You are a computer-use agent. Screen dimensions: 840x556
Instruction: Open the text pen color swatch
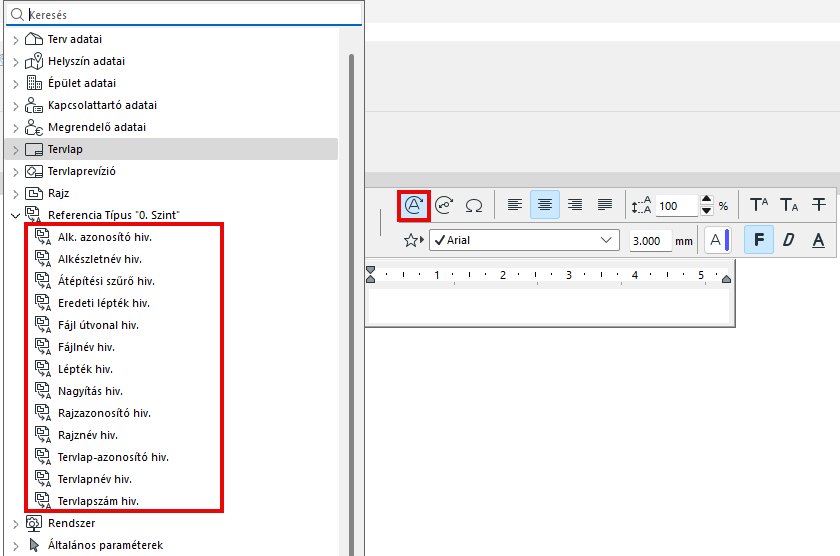click(718, 241)
